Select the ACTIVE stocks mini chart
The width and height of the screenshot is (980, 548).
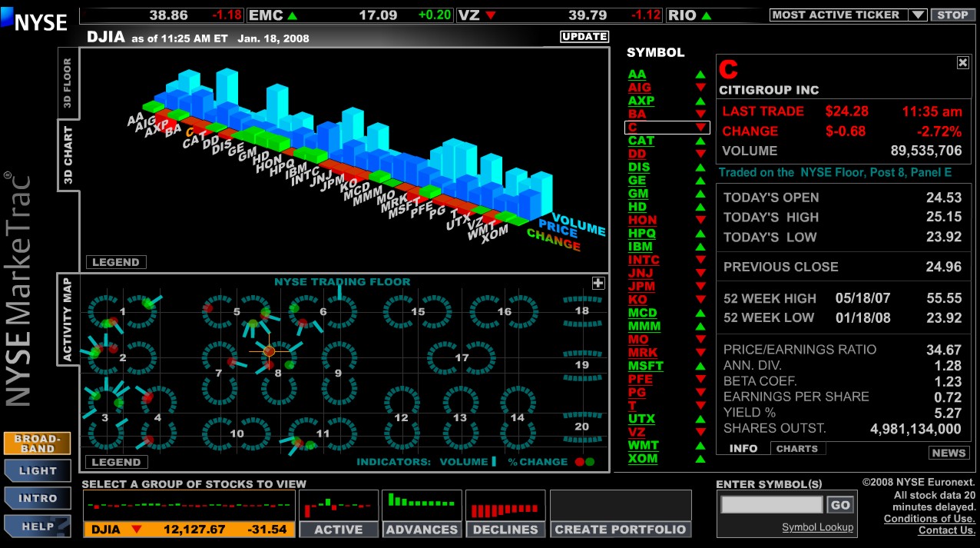point(339,506)
